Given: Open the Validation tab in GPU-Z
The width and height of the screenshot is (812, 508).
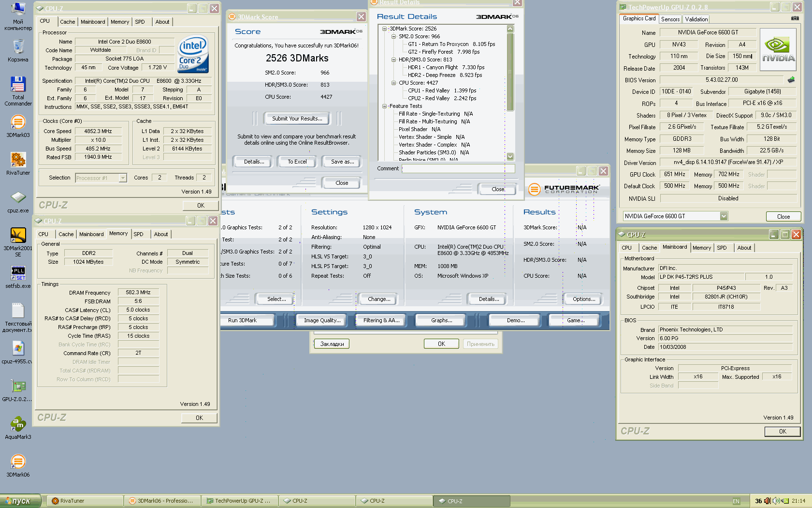Looking at the screenshot, I should pyautogui.click(x=696, y=19).
